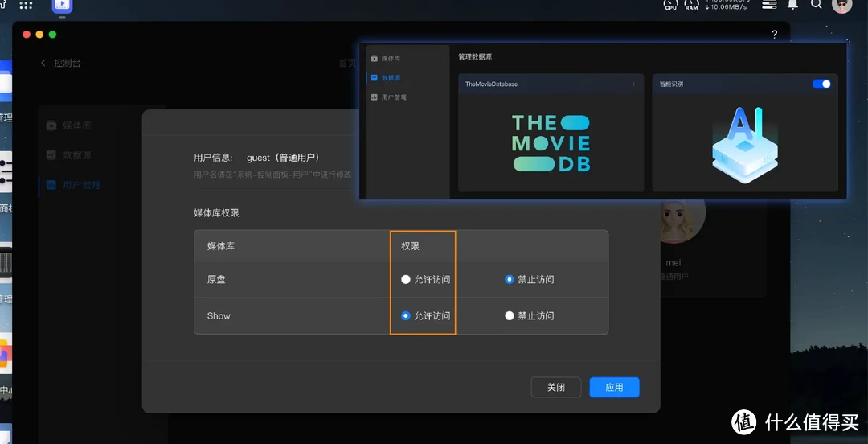Viewport: 868px width, 444px height.
Task: Open 数据源 in the inset panel sidebar
Action: coord(391,77)
